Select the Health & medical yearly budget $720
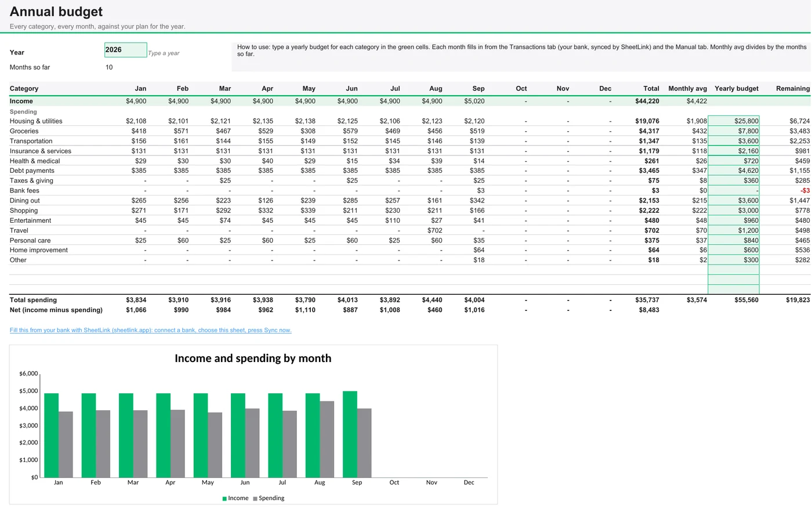Screen dimensions: 812x514 734,161
